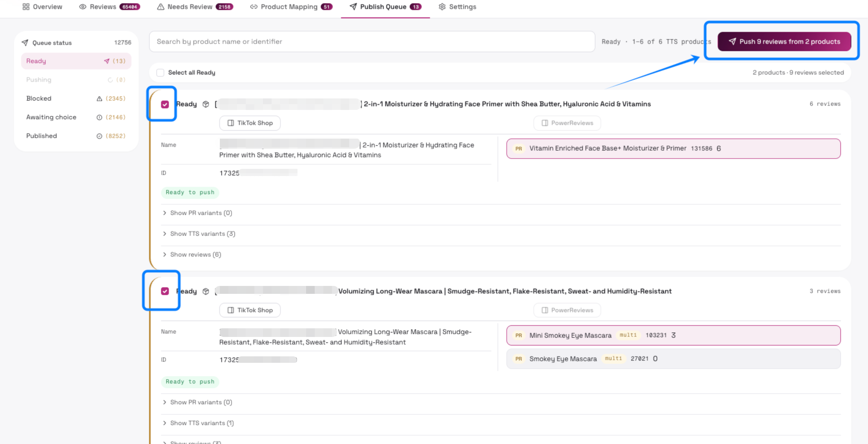
Task: Push 9 reviews from 2 products
Action: pos(784,42)
